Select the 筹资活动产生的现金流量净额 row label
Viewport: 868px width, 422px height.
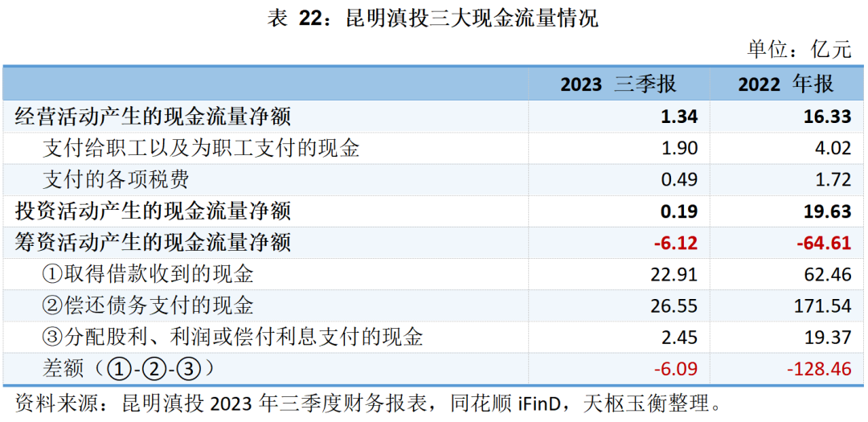coord(153,243)
